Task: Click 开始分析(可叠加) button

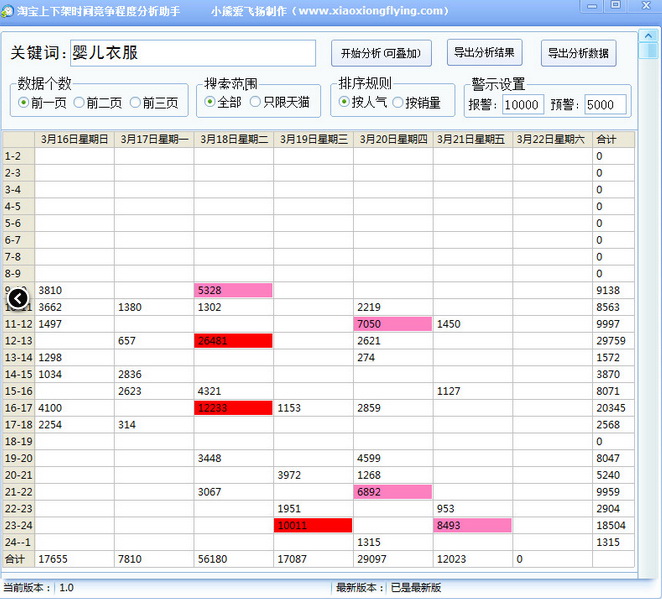Action: tap(381, 53)
